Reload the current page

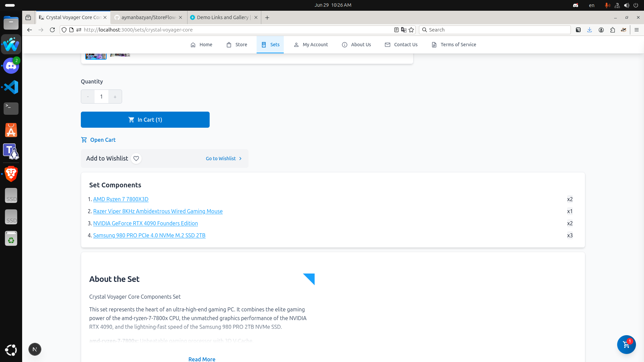coord(52,30)
